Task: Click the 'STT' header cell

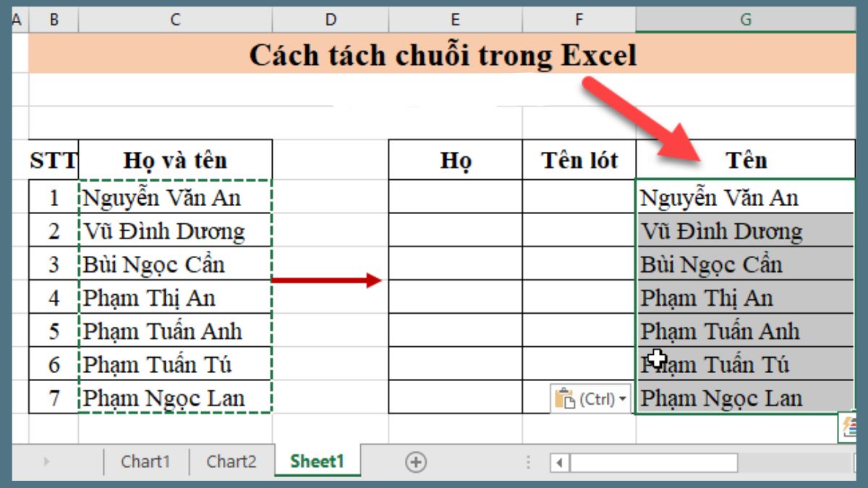Action: (54, 160)
